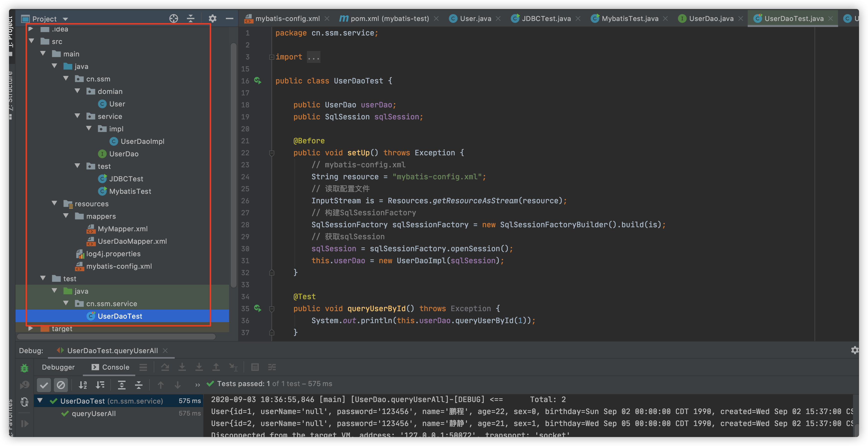Click the Trace Current Stream Chain icon
Screen dimensions: 868x446
pos(272,367)
